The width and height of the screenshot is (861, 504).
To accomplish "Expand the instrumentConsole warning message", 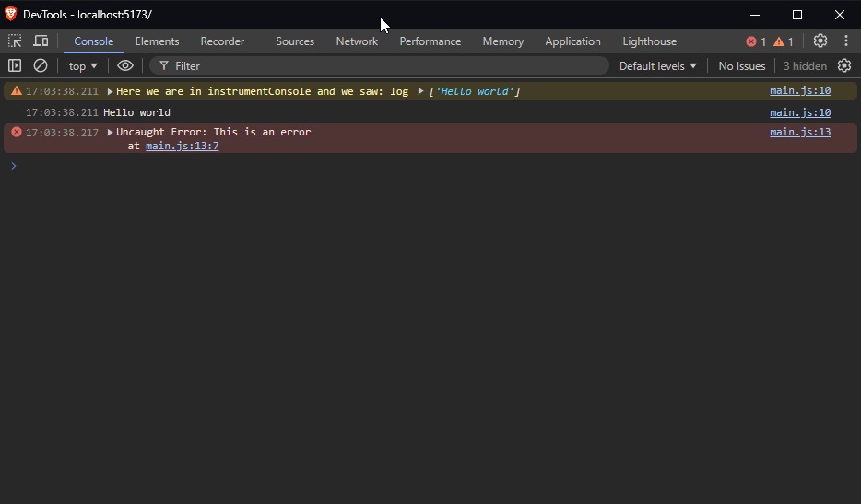I will [x=111, y=92].
